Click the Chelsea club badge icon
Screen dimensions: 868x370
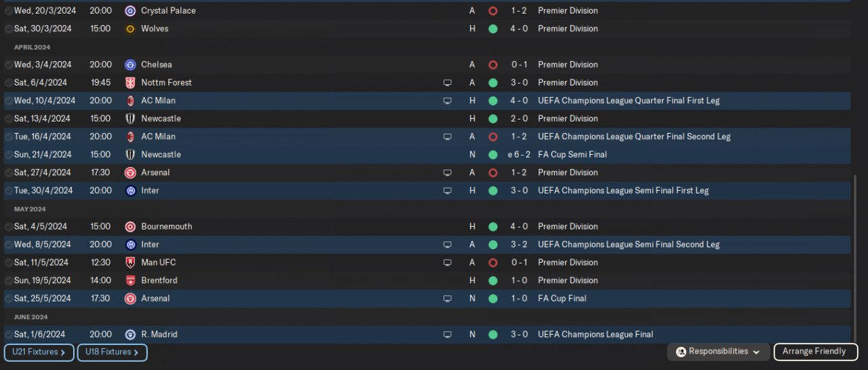coord(130,65)
